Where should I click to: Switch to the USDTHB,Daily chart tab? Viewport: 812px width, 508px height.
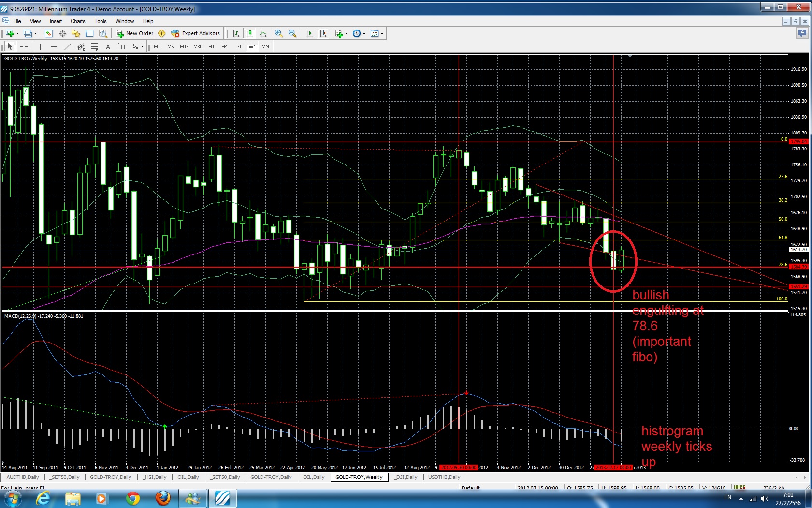(444, 477)
